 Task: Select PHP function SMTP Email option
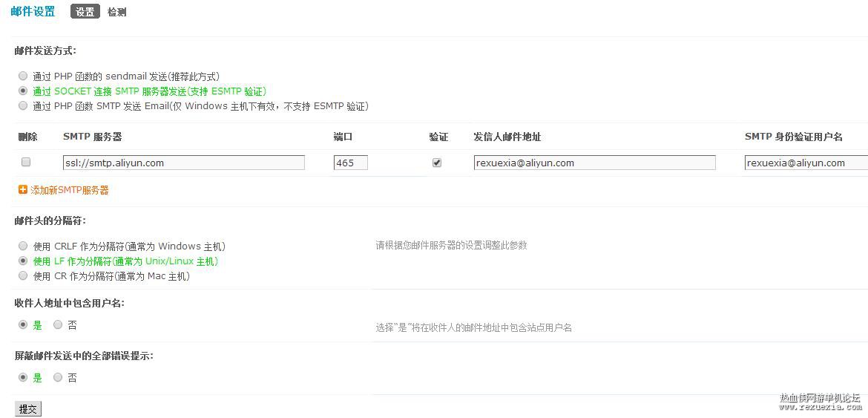[x=23, y=105]
